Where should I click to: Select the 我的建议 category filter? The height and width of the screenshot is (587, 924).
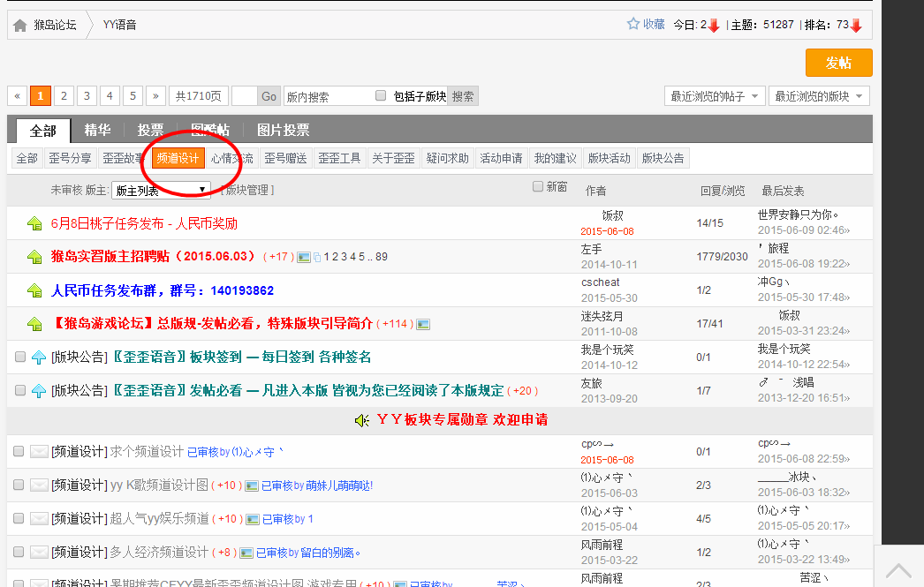click(x=555, y=158)
